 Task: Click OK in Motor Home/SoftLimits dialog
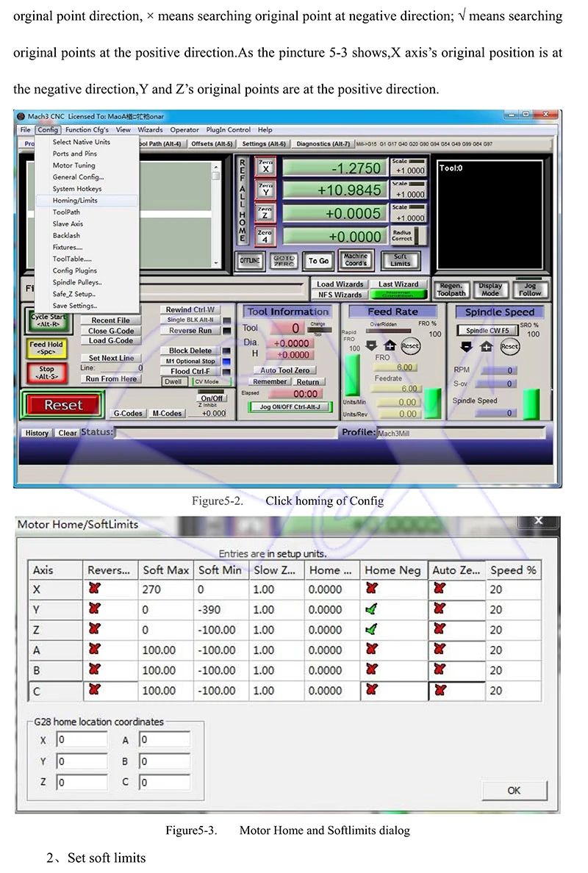pos(514,791)
